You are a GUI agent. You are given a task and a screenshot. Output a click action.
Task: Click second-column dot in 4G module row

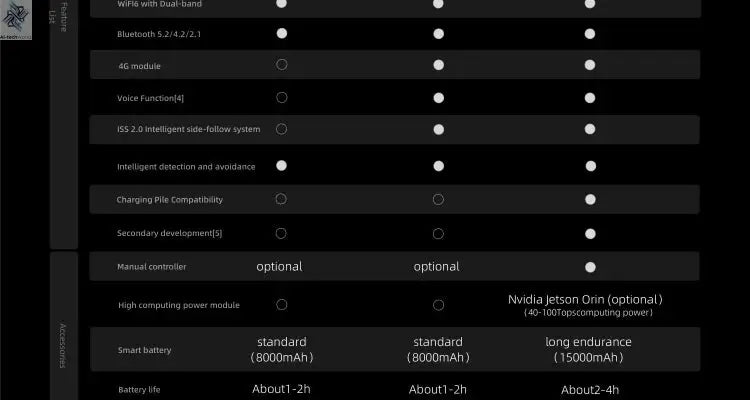(438, 65)
